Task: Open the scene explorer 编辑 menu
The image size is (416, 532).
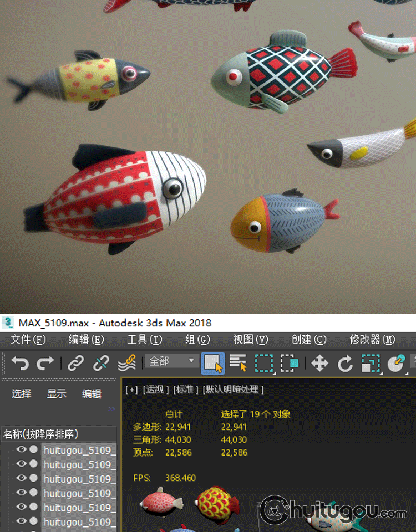Action: 92,393
